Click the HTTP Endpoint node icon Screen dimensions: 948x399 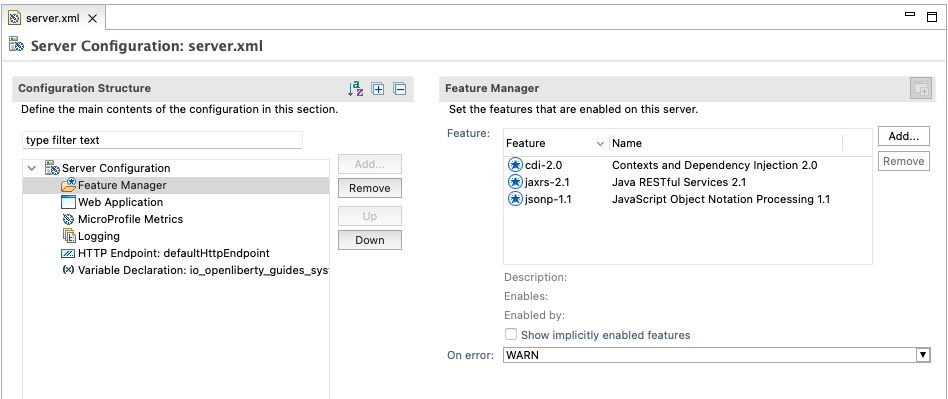[68, 253]
